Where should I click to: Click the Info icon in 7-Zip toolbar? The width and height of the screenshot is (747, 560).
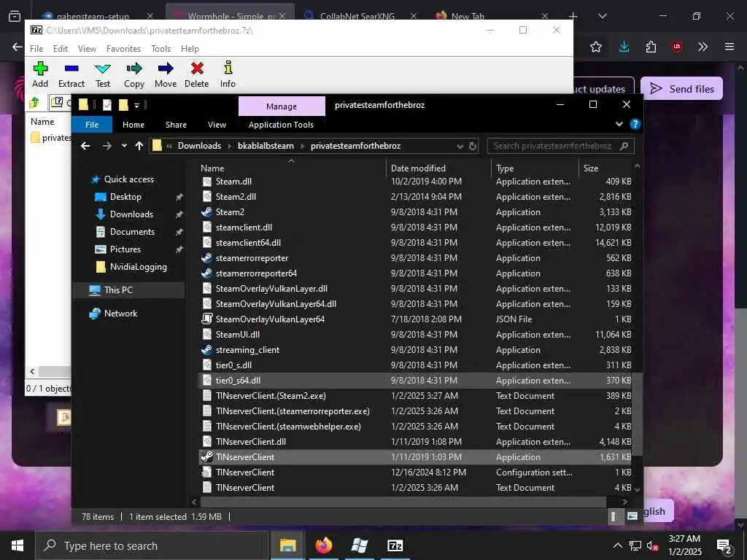click(x=228, y=68)
